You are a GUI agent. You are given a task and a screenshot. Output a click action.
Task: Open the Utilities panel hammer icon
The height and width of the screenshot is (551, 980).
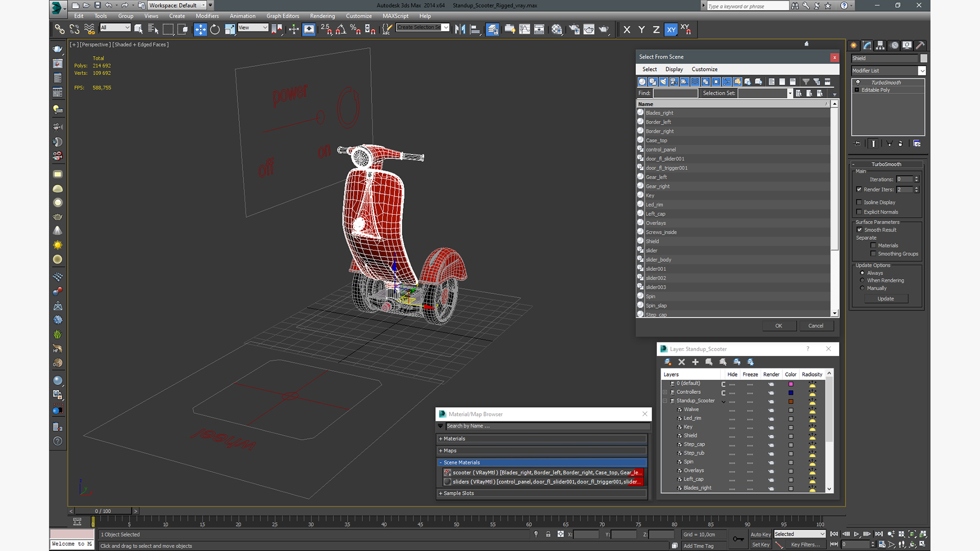[920, 45]
